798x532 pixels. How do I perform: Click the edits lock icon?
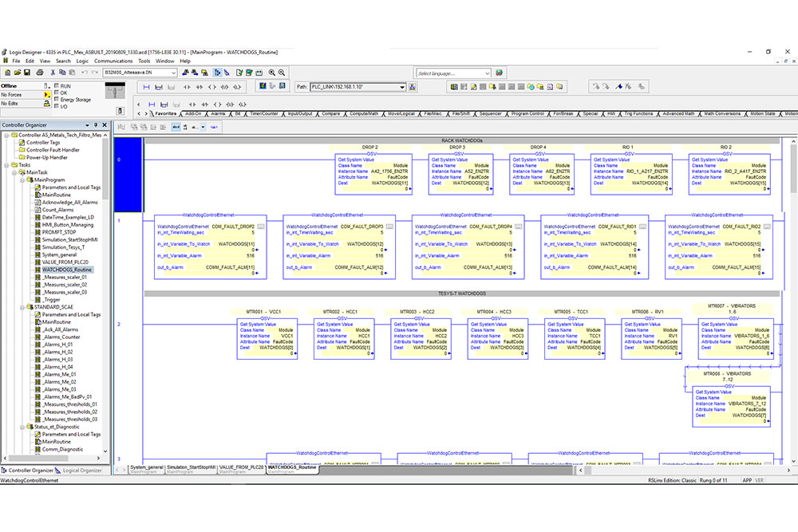coord(47,103)
